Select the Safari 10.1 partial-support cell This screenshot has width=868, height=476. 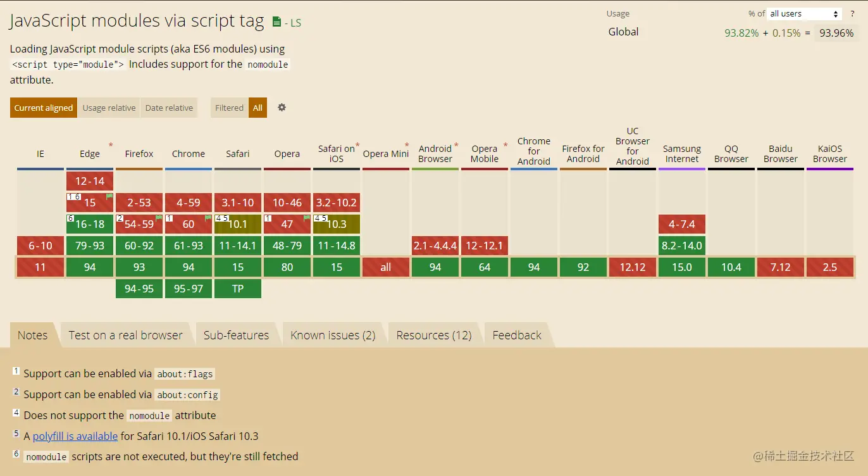click(x=238, y=224)
